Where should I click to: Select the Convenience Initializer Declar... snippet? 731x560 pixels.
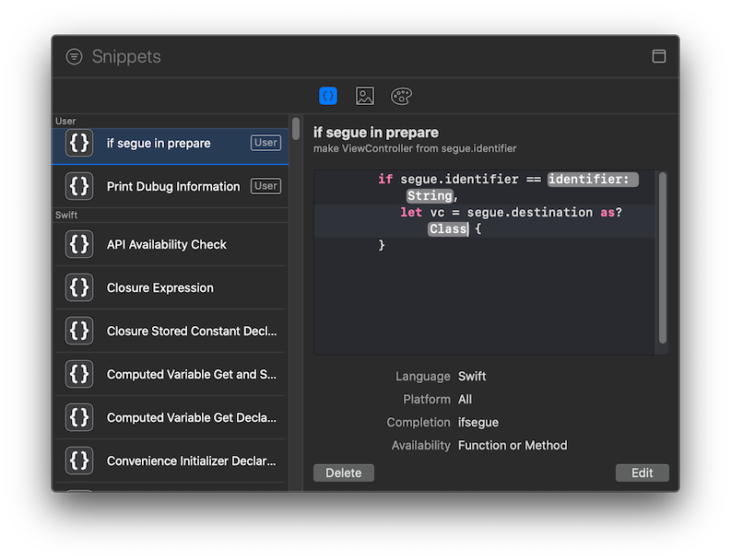171,461
